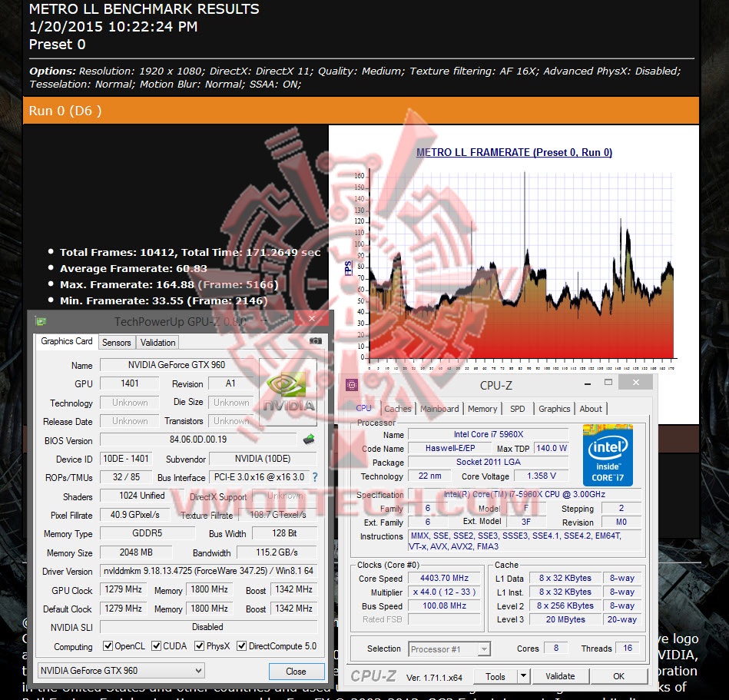Viewport: 729px width, 700px height.
Task: Open the Validation tab in GPU-Z
Action: point(157,343)
